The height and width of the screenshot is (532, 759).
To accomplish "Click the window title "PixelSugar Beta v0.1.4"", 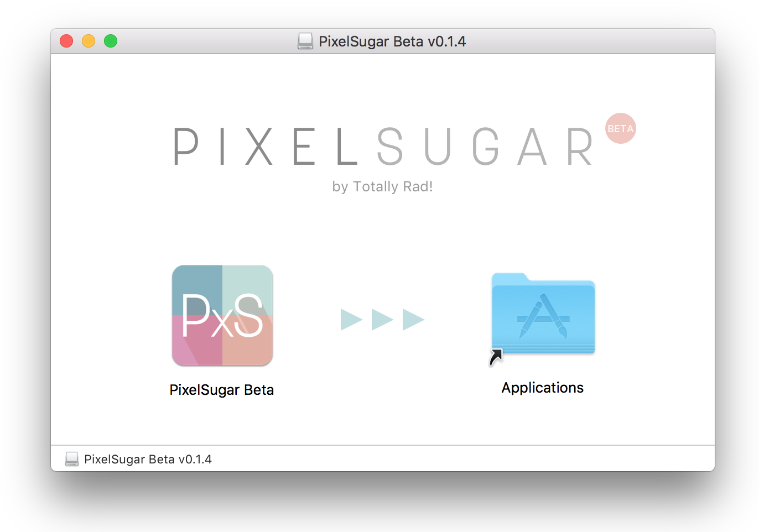I will pyautogui.click(x=392, y=41).
